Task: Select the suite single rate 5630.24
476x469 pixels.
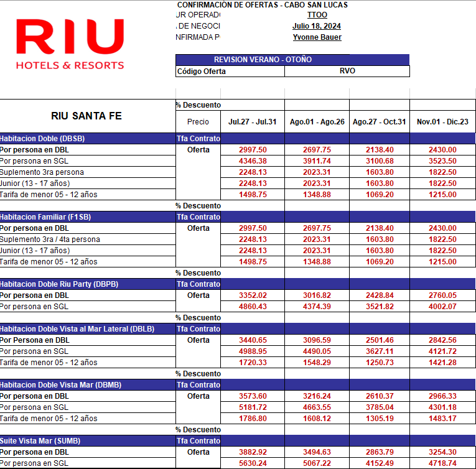Action: [x=253, y=463]
